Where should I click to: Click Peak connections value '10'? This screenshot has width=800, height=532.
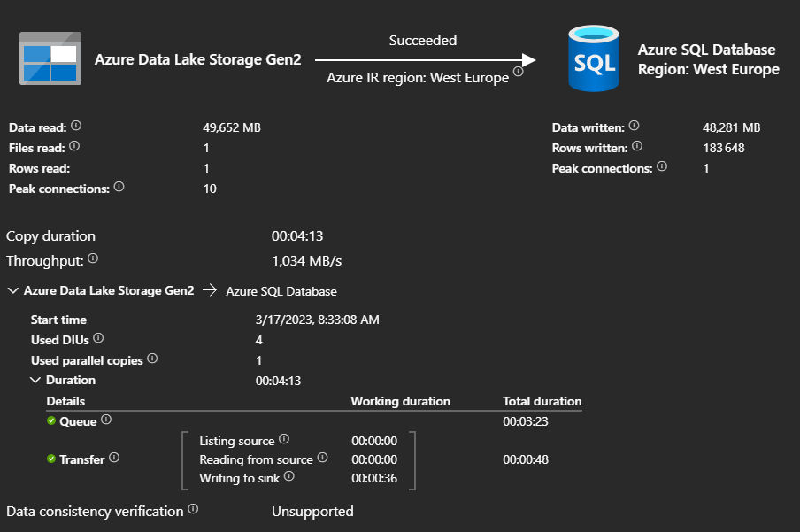tap(210, 189)
